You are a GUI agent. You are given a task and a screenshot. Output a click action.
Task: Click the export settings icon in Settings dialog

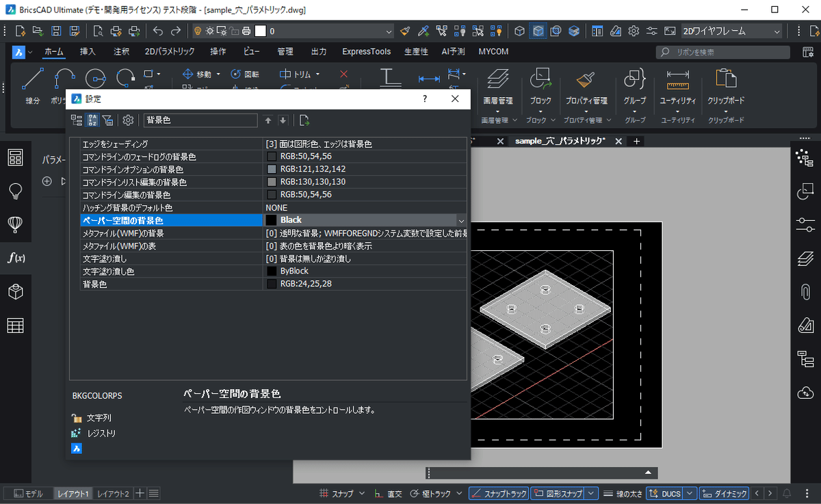304,120
